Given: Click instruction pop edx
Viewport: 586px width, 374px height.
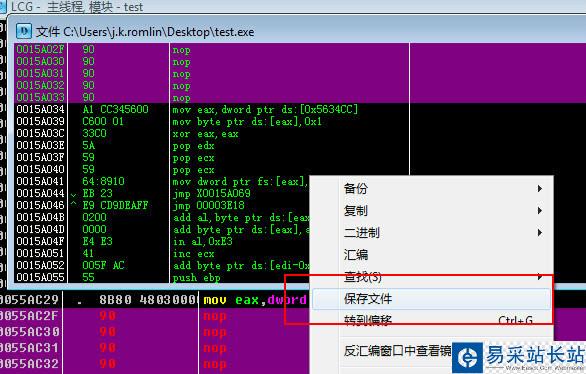Looking at the screenshot, I should pos(193,145).
